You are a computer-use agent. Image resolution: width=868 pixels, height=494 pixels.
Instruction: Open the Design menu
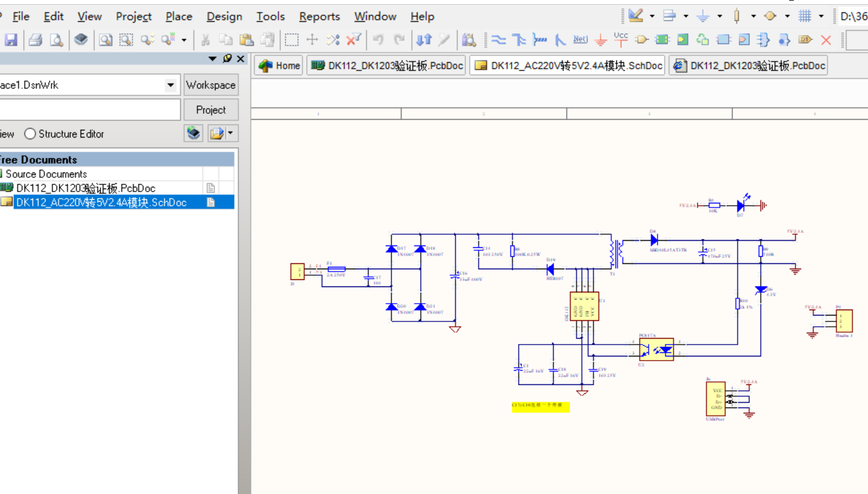point(224,17)
